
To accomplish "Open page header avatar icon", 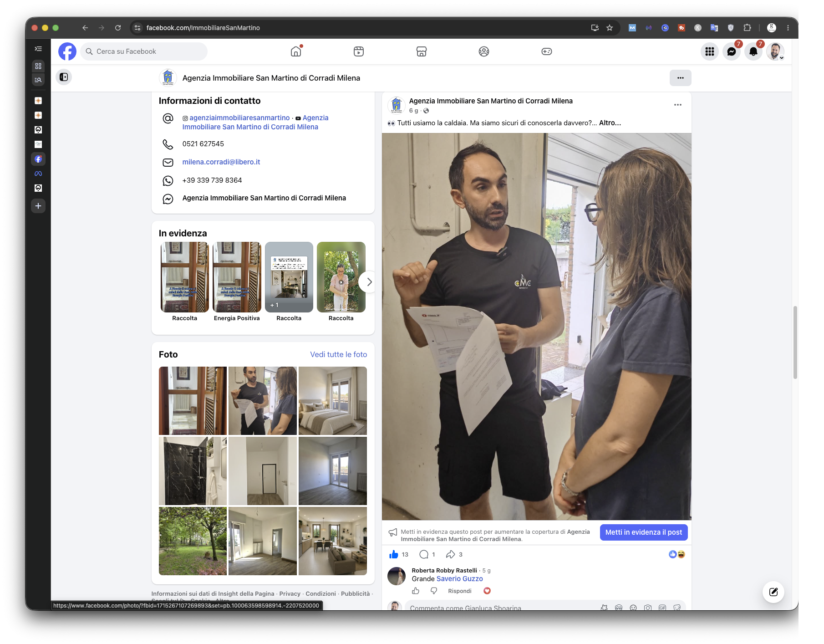I will 168,77.
